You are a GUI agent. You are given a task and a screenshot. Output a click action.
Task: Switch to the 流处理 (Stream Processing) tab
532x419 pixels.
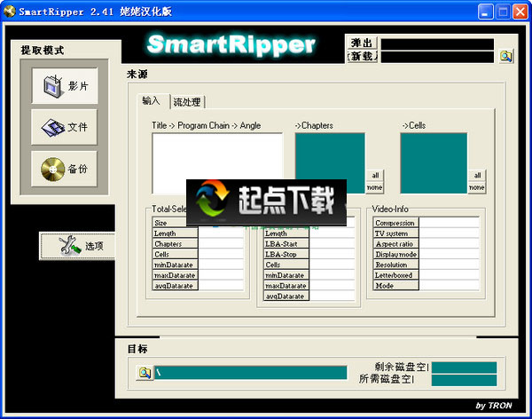click(x=187, y=102)
